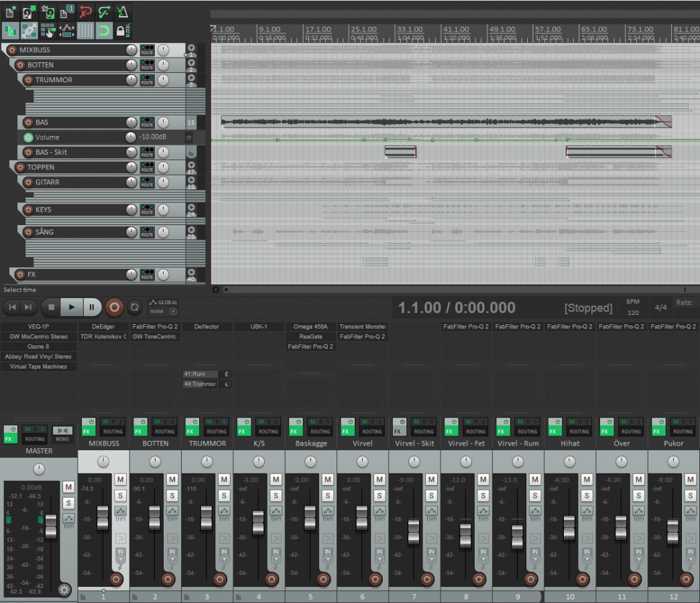The image size is (700, 603).
Task: Click ROUTE button on BAS track
Action: coord(147,123)
